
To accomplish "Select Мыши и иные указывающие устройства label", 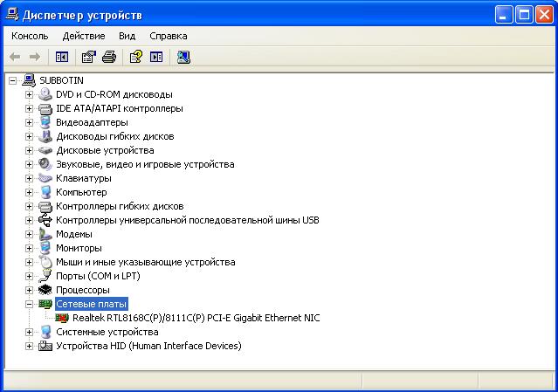I will 146,262.
